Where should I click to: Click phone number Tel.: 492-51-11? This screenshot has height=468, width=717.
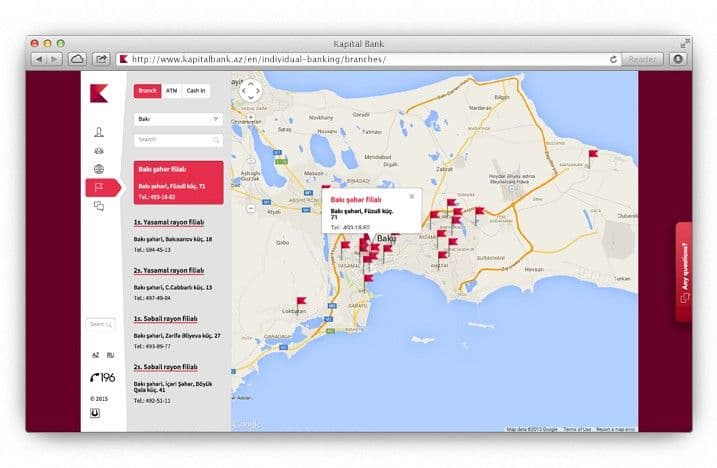(152, 401)
